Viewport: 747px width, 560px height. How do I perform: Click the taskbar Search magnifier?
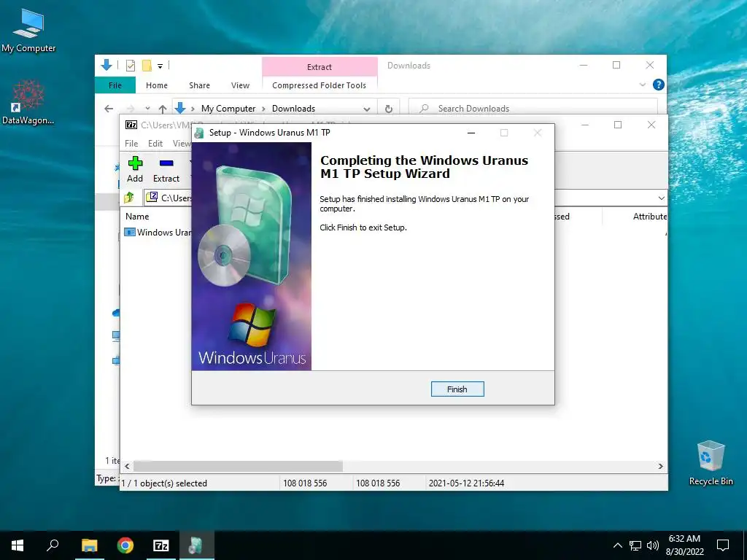(53, 545)
